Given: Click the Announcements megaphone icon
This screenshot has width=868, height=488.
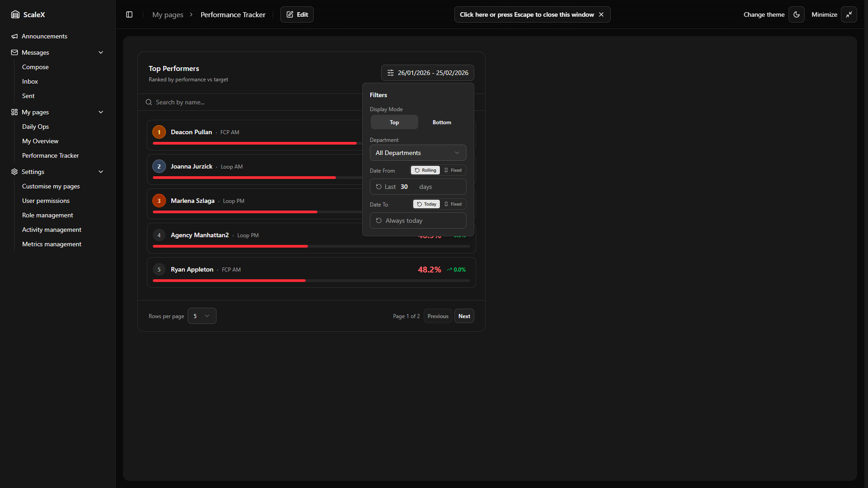Looking at the screenshot, I should click(14, 36).
